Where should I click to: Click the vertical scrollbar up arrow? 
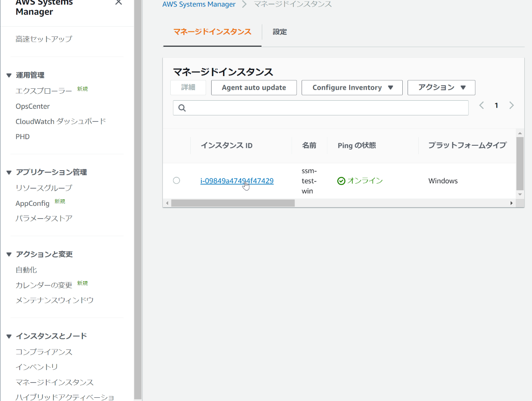pyautogui.click(x=520, y=133)
